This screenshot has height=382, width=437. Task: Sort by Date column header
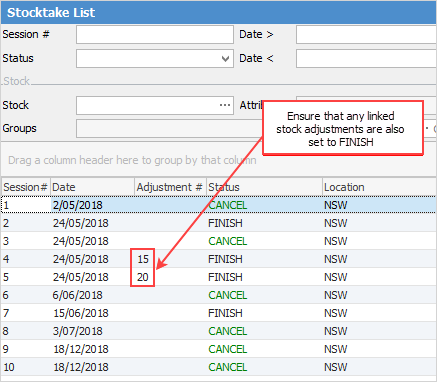(x=92, y=187)
